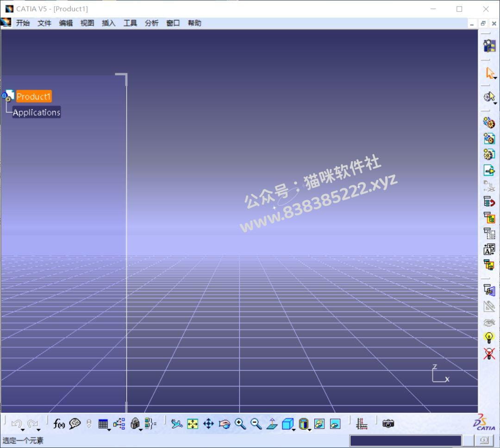
Task: Open the 开始 (Start) menu
Action: click(23, 23)
